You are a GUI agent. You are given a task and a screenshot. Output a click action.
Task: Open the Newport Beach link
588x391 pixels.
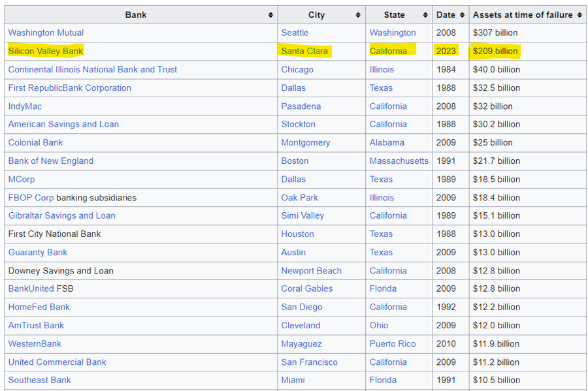pos(311,271)
